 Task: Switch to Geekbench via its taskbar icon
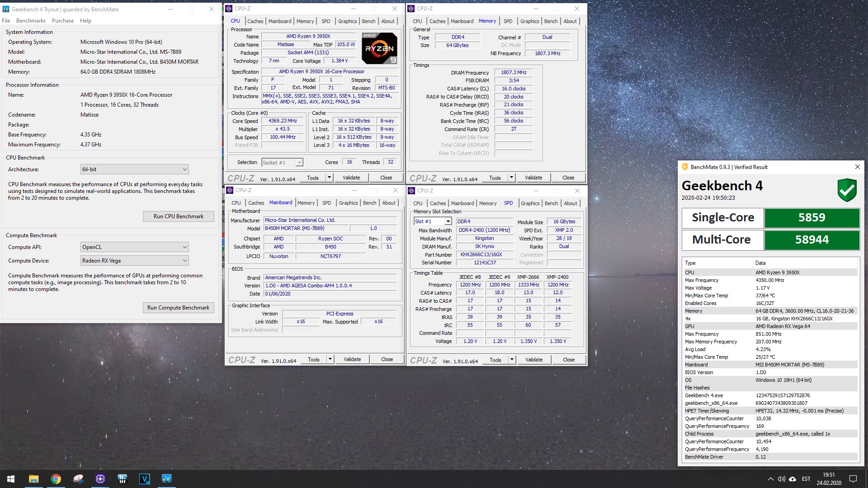pyautogui.click(x=166, y=479)
